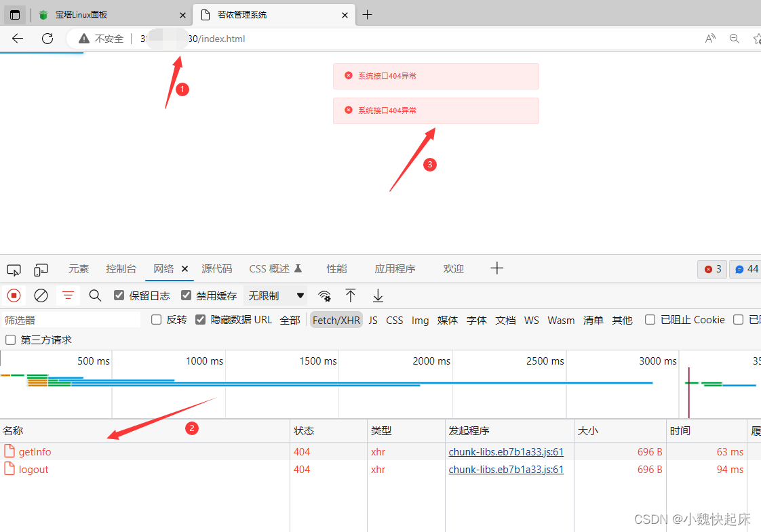The width and height of the screenshot is (761, 532).
Task: Close the 网络 DevTools tab with its x
Action: [185, 268]
